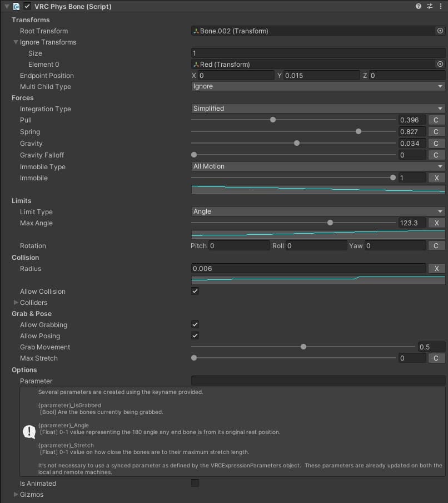Enable the Is Animated checkbox
Screen dimensions: 448x503
coord(195,483)
